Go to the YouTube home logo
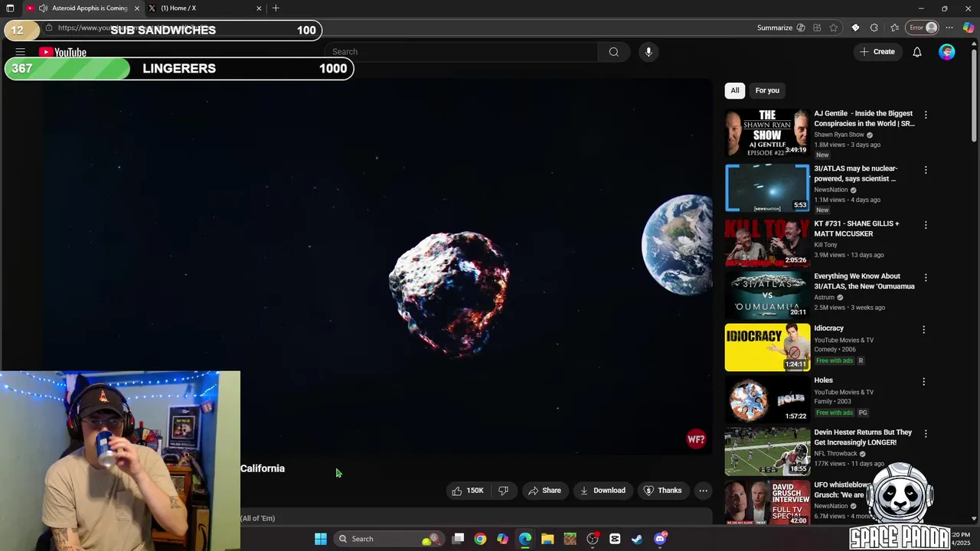 click(x=63, y=52)
